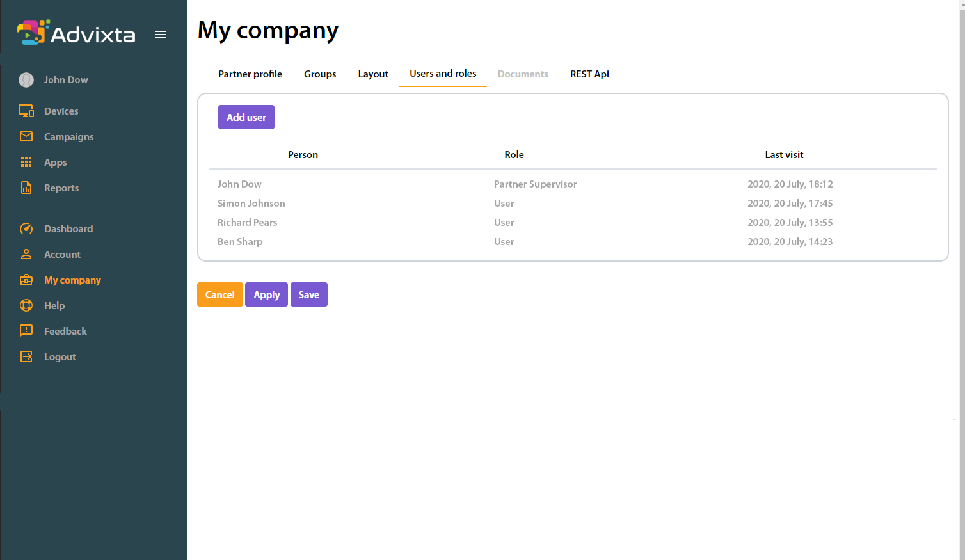Image resolution: width=965 pixels, height=560 pixels.
Task: Click the Help lifebuoy icon
Action: click(26, 305)
